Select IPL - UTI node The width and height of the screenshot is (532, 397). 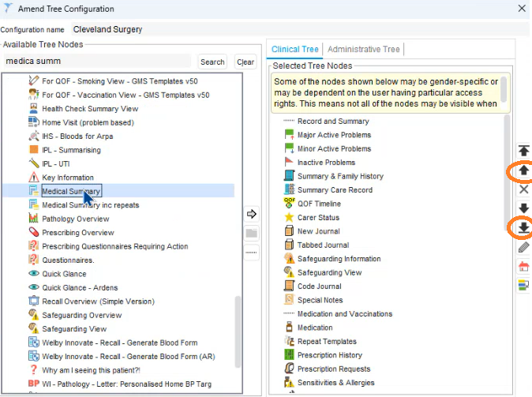tap(55, 163)
